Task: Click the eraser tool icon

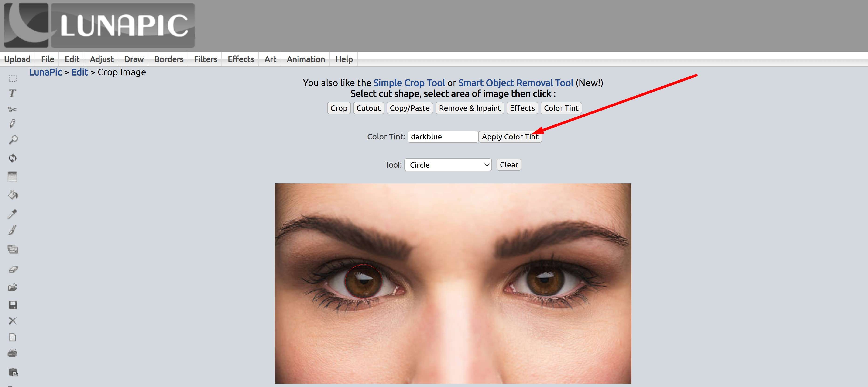Action: tap(13, 269)
